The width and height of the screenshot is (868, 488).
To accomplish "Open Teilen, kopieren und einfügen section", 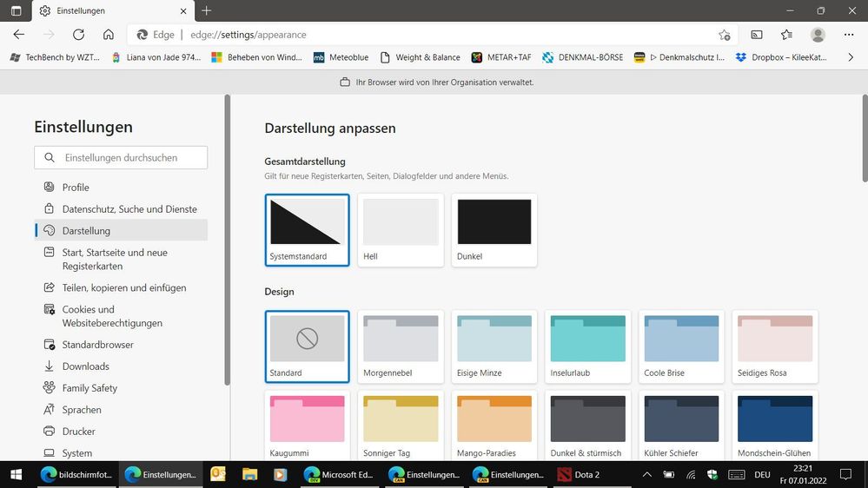I will click(122, 287).
